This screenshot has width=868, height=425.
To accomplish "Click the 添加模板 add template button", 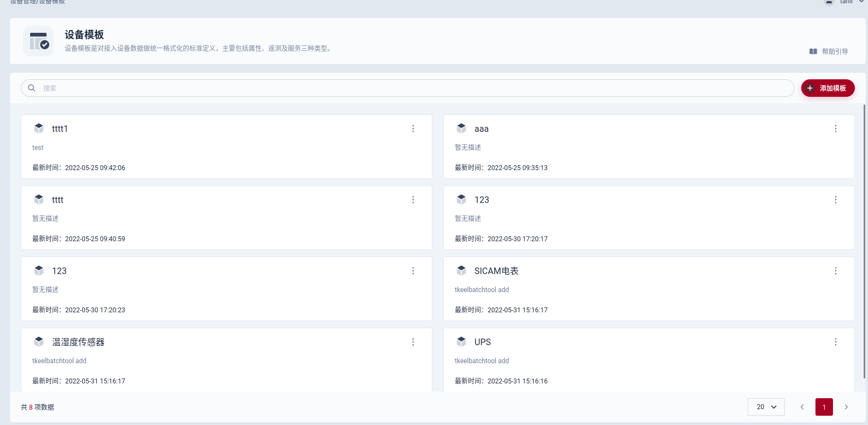I will (x=828, y=88).
